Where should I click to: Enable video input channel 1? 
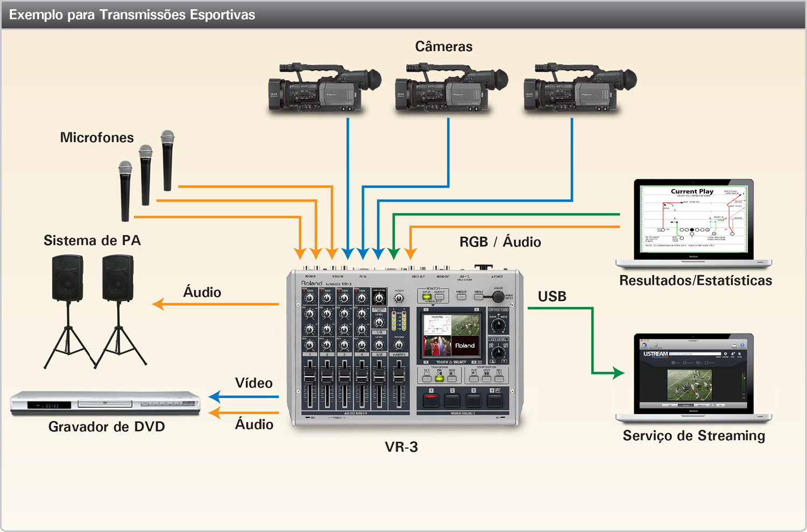click(430, 401)
